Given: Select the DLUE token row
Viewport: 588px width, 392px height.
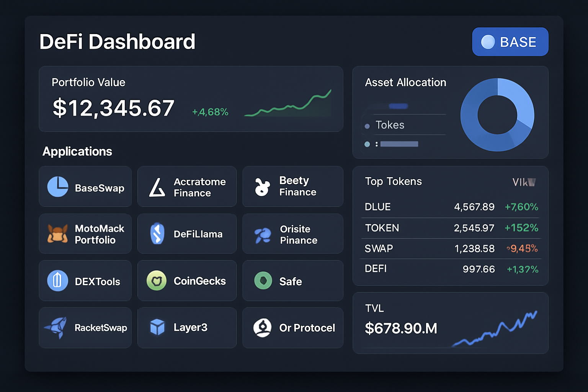Looking at the screenshot, I should 450,207.
